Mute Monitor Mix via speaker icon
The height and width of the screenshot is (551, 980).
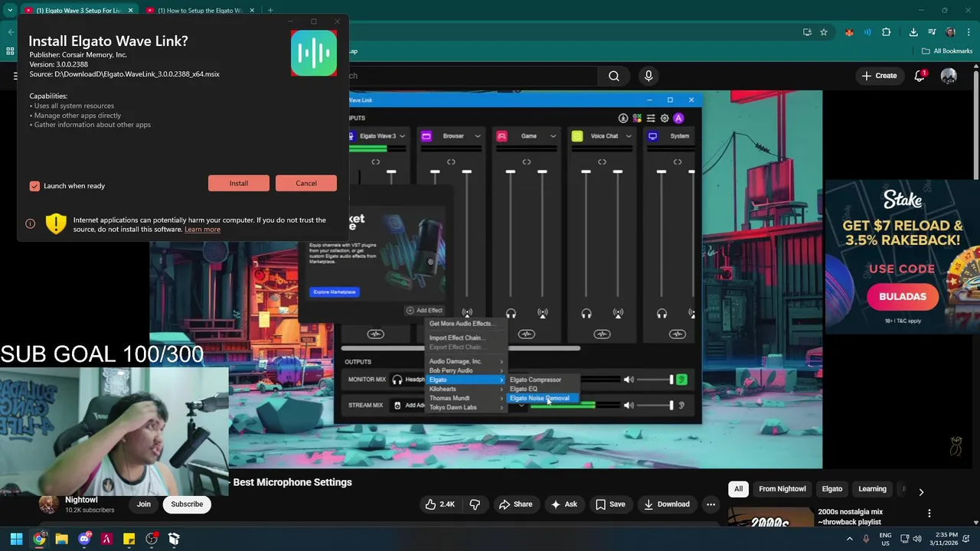coord(629,380)
